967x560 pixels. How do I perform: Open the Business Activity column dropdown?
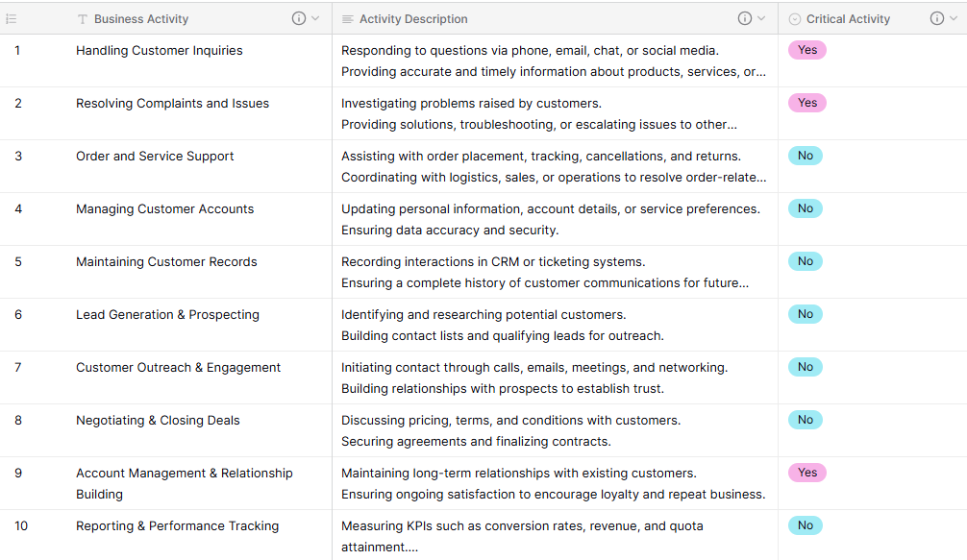coord(312,18)
